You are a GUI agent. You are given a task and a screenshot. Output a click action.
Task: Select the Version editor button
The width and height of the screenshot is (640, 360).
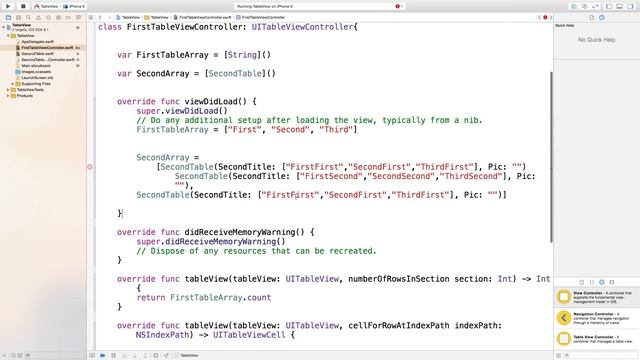tap(595, 7)
